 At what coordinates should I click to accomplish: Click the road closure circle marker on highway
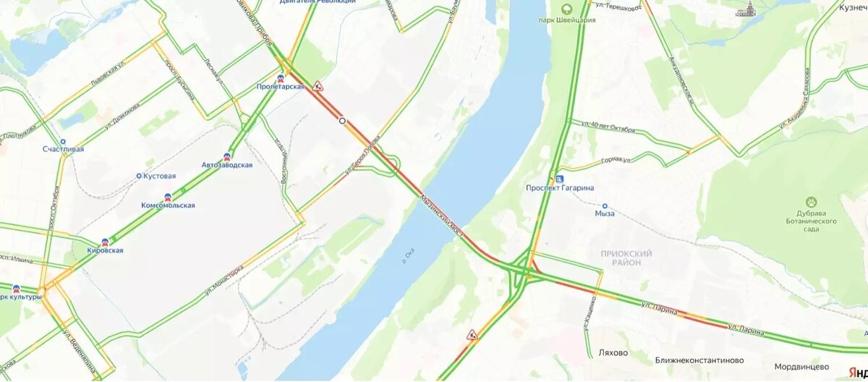click(x=341, y=122)
